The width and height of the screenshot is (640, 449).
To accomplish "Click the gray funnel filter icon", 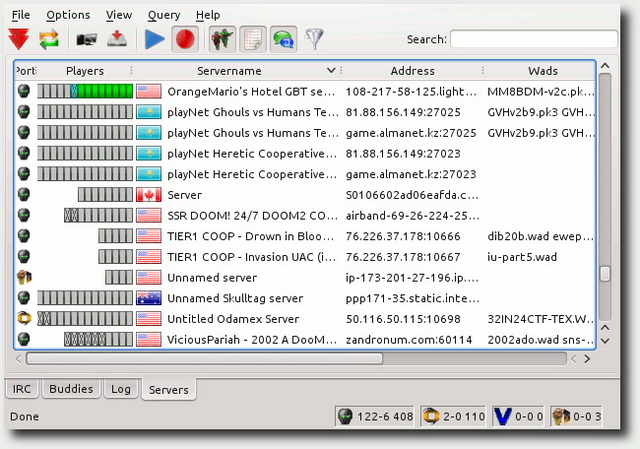I will click(315, 40).
